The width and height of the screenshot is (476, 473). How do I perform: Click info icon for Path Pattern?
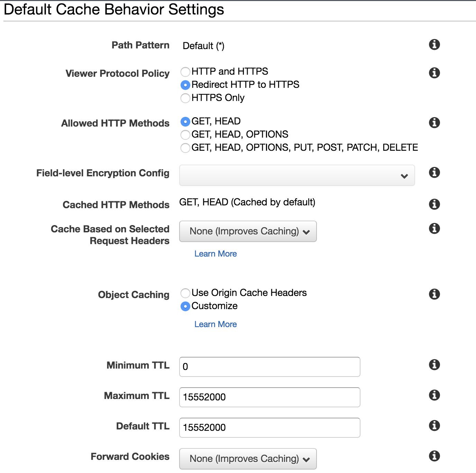(x=434, y=45)
